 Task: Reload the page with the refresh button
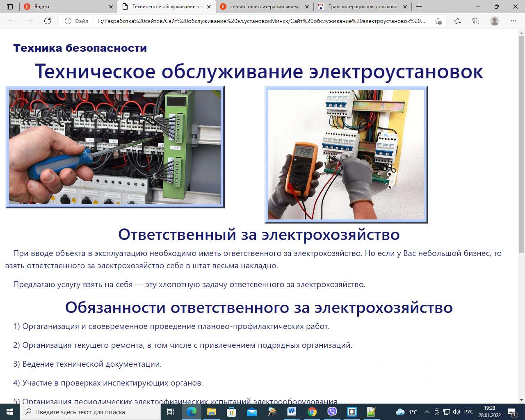48,21
